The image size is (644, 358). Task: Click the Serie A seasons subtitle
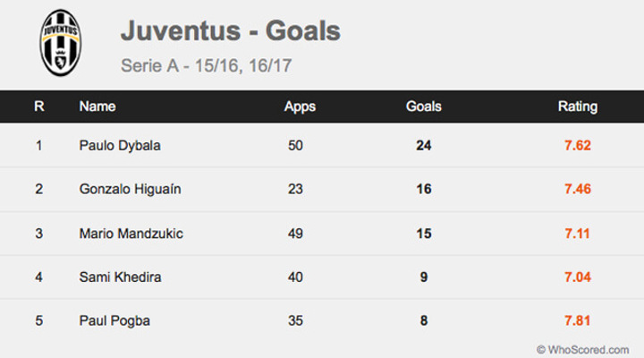pyautogui.click(x=207, y=65)
